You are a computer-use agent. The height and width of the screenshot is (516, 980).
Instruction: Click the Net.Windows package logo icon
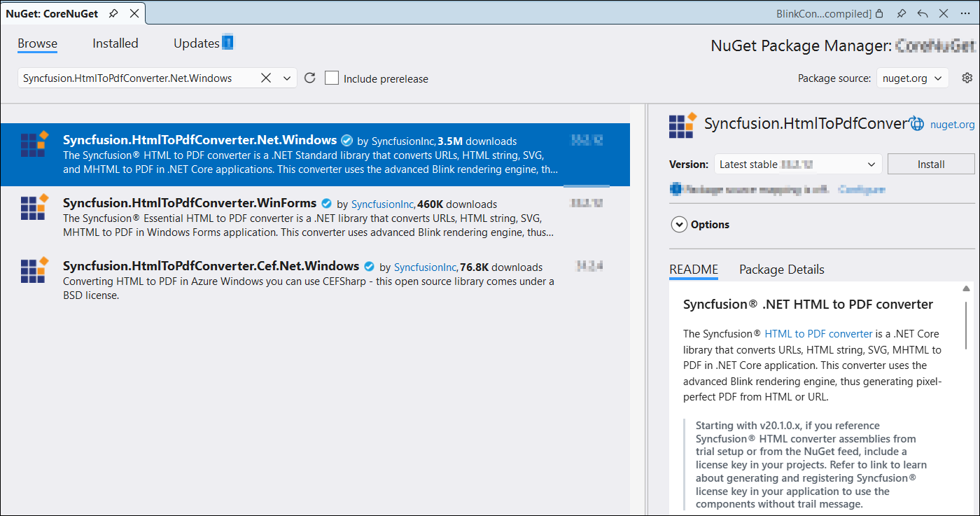point(34,144)
